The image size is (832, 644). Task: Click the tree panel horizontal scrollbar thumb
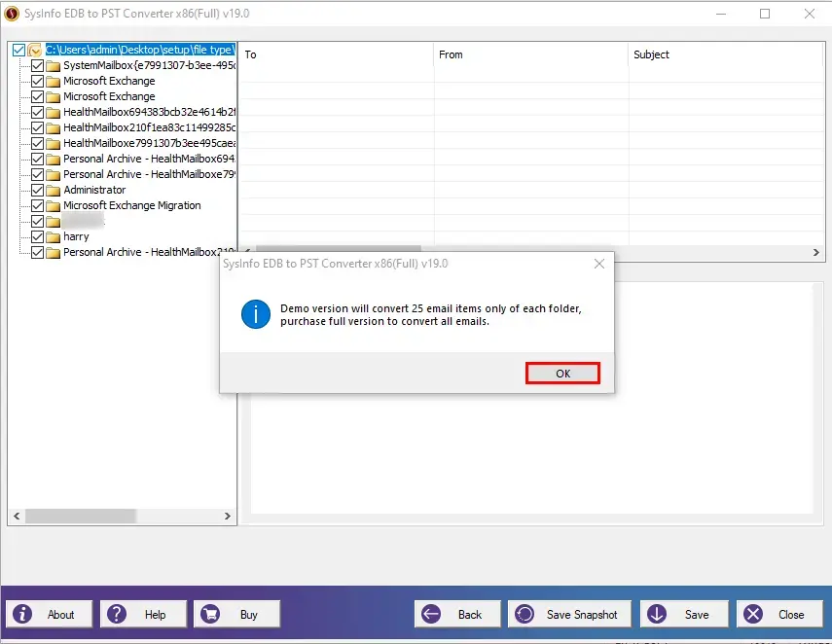coord(81,517)
